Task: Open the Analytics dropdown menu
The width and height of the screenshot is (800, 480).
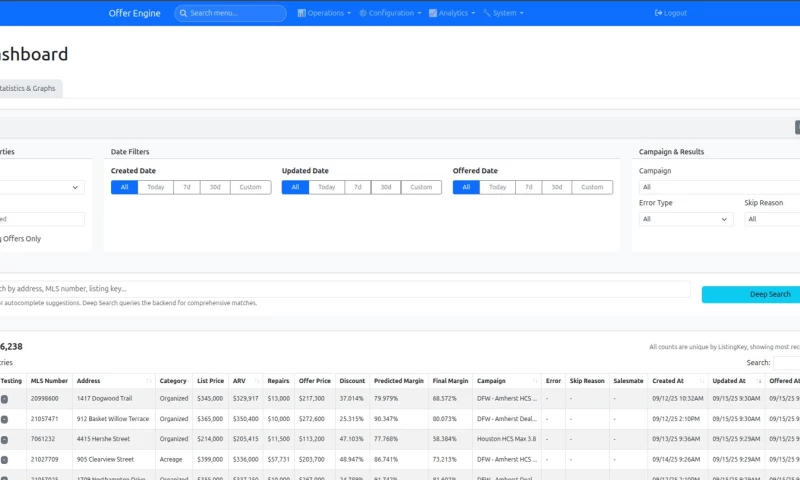Action: [x=452, y=13]
